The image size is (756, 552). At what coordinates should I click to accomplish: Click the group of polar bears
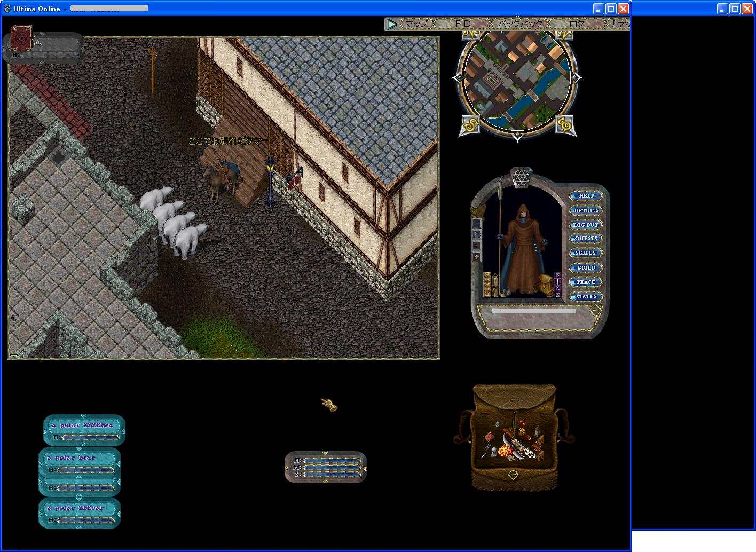click(174, 222)
